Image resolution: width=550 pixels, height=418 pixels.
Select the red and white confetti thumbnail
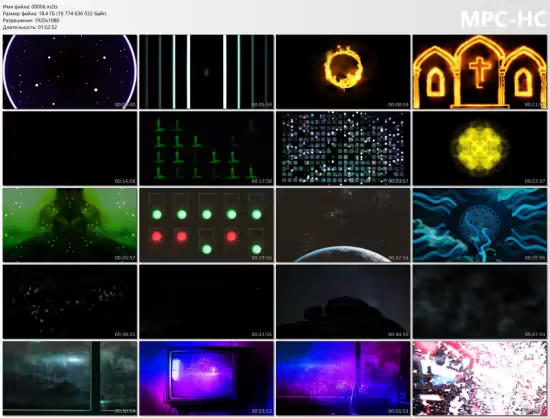[479, 378]
